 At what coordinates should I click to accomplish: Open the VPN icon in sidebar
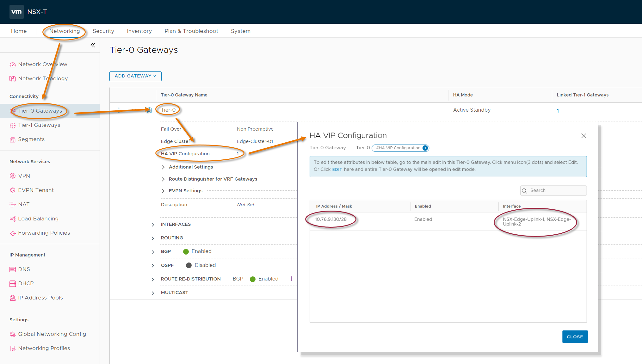click(13, 176)
